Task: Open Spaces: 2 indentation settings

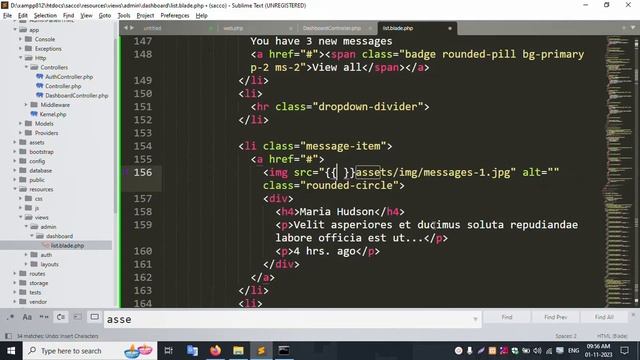Action: (x=566, y=336)
